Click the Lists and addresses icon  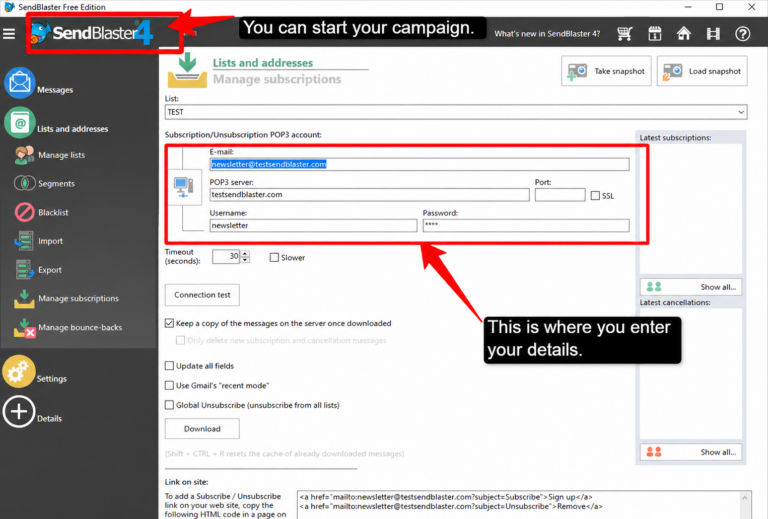tap(20, 122)
